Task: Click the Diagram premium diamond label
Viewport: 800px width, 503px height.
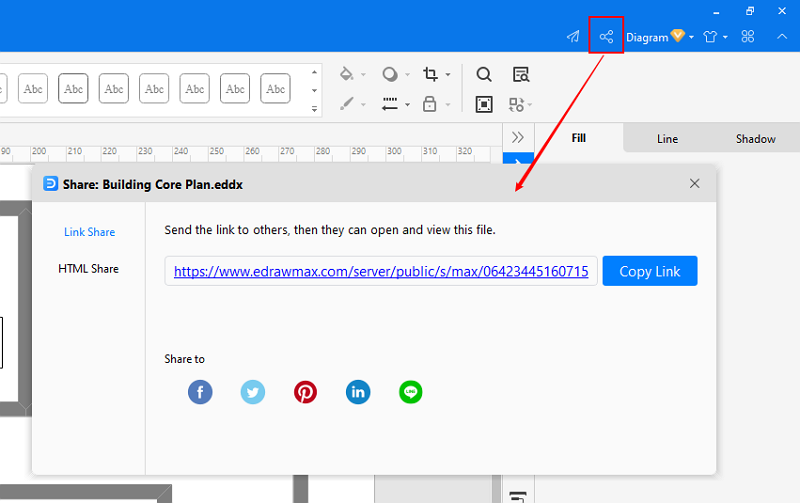Action: 655,37
